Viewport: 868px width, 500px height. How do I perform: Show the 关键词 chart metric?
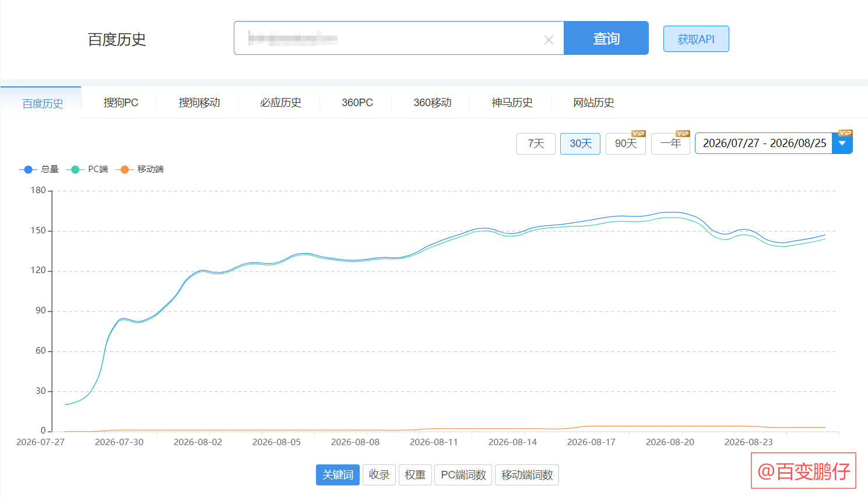coord(338,475)
